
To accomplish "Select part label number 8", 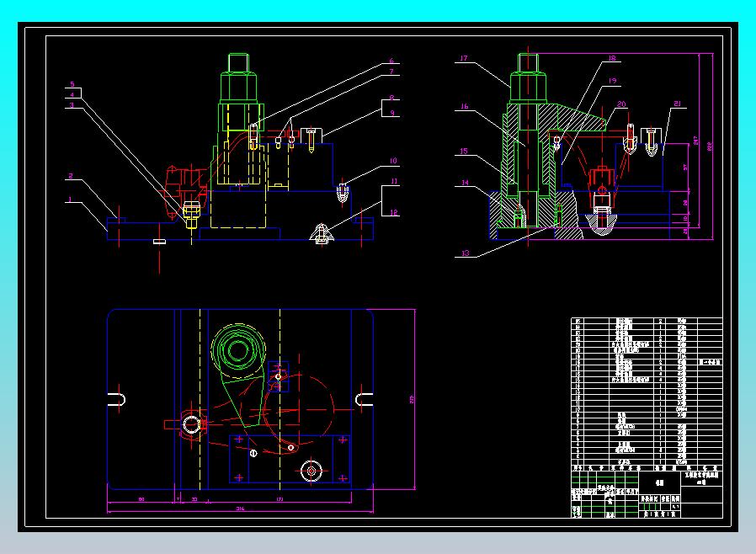I will (392, 98).
